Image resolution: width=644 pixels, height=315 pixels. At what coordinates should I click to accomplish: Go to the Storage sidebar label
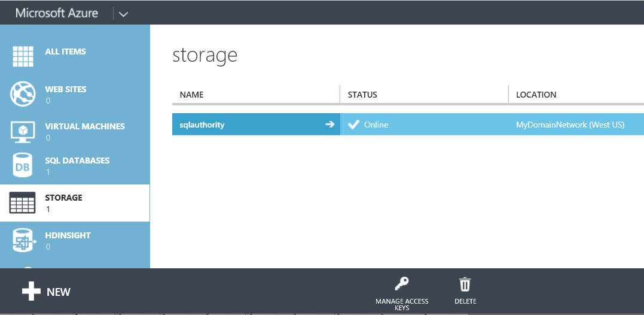(64, 198)
